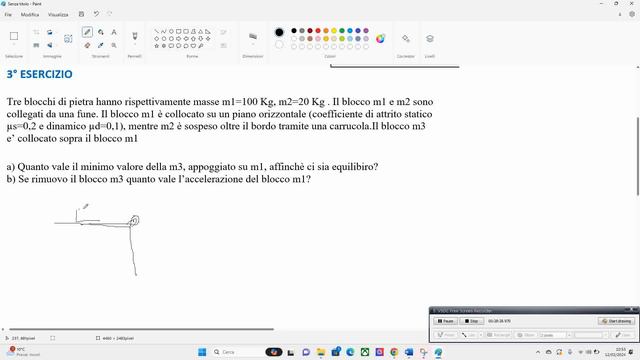Click the Flip image icon
This screenshot has width=640, height=360.
point(49,45)
